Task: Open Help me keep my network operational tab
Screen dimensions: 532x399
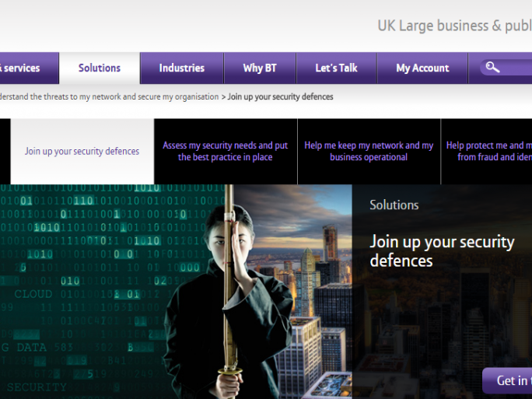Action: pyautogui.click(x=369, y=152)
